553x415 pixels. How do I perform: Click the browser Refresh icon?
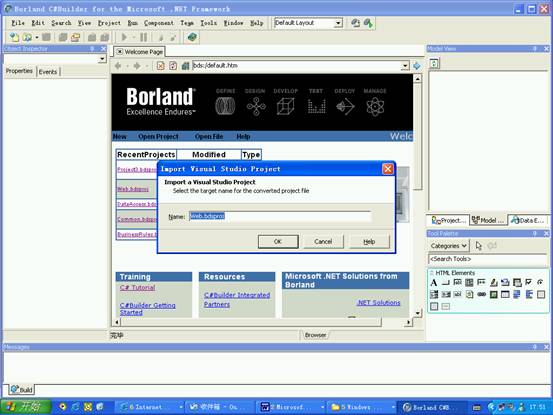click(x=173, y=66)
